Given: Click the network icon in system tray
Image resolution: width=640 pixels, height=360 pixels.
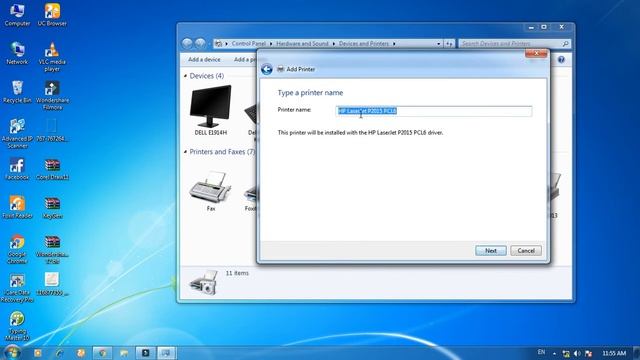Looking at the screenshot, I should click(566, 353).
